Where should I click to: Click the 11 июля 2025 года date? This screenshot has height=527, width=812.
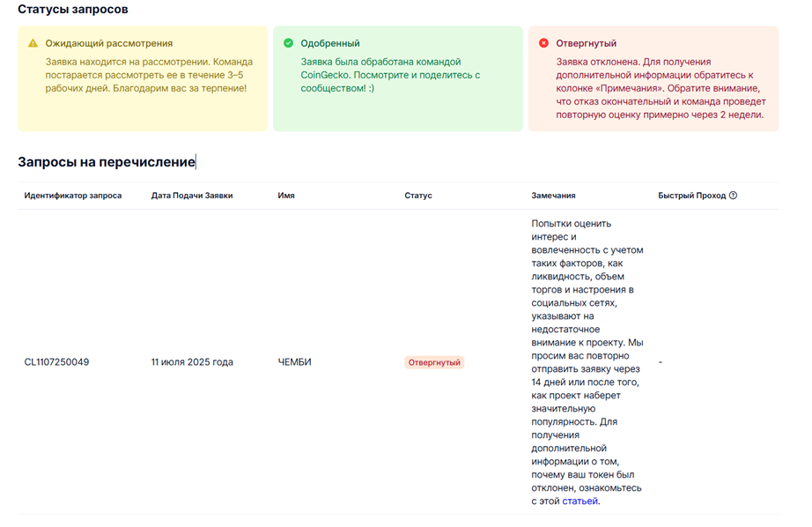tap(192, 362)
